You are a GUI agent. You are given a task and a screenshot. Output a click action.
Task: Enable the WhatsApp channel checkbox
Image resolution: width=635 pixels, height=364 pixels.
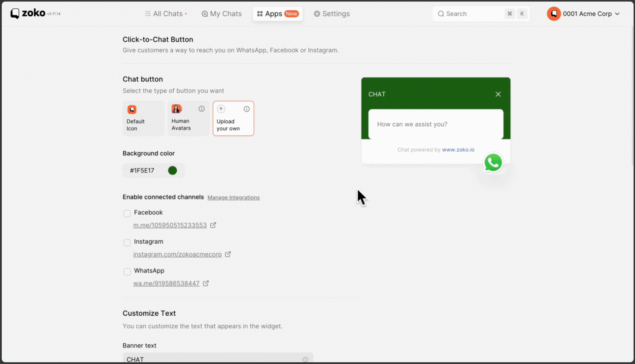tap(127, 272)
